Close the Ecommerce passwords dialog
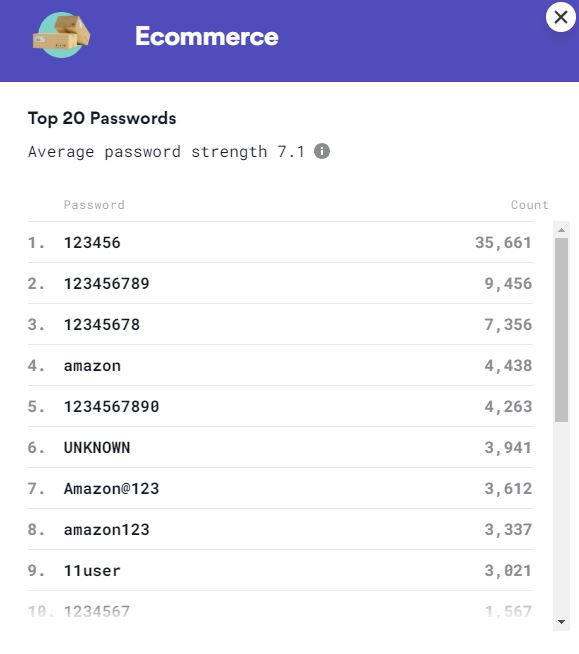Viewport: 579px width, 654px height. coord(561,17)
